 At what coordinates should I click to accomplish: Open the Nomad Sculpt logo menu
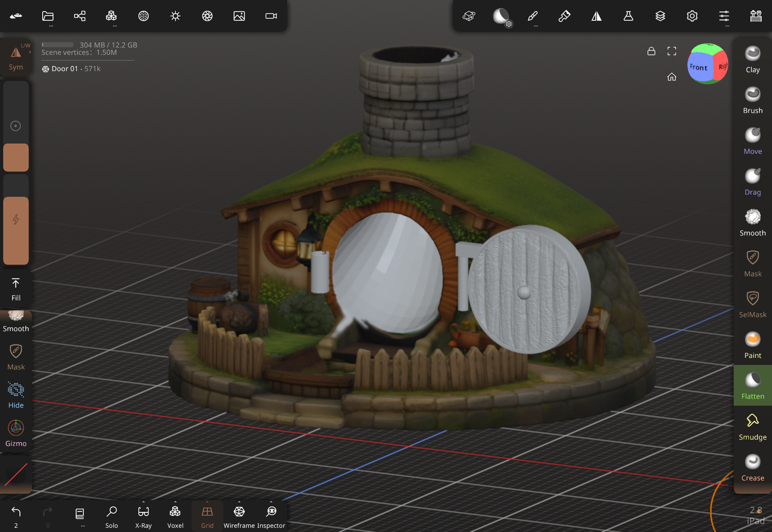[x=16, y=15]
